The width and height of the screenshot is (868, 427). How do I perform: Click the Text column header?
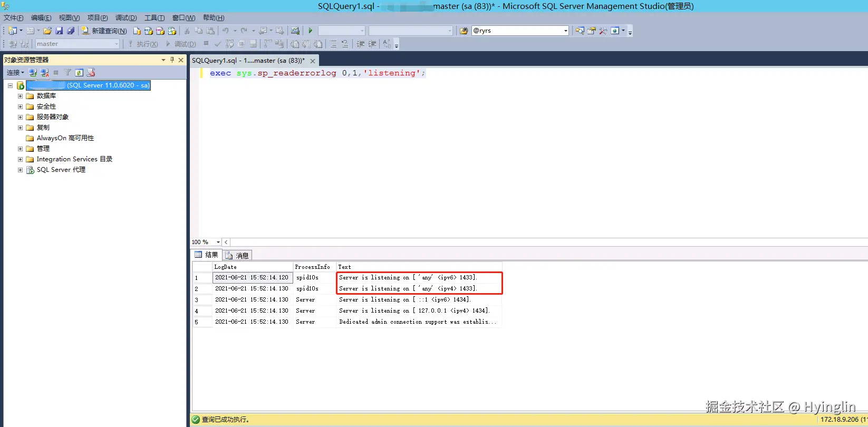click(x=419, y=267)
